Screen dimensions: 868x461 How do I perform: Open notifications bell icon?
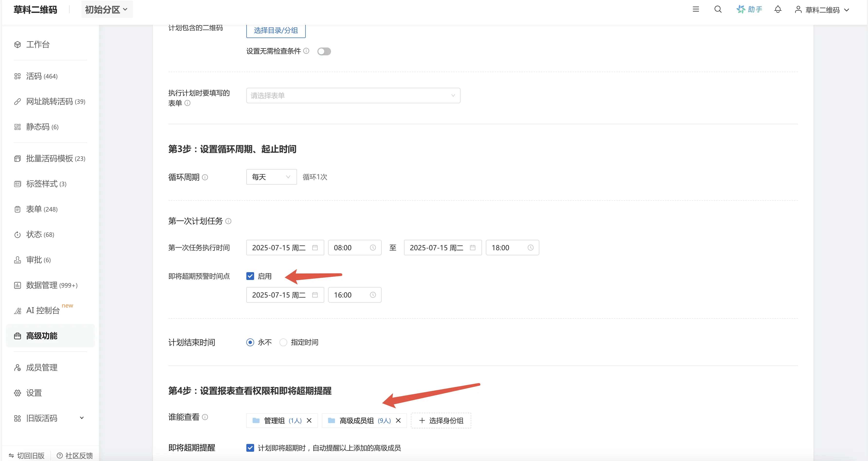tap(778, 10)
